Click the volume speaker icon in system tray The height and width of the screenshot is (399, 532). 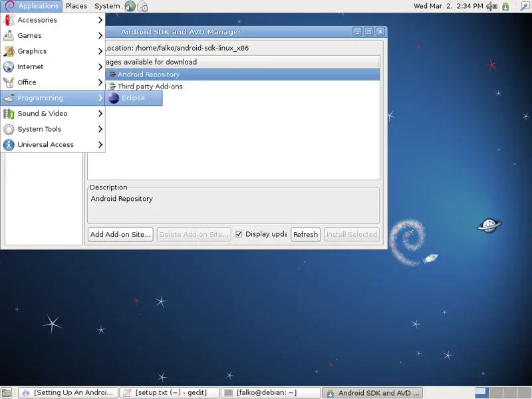(491, 6)
